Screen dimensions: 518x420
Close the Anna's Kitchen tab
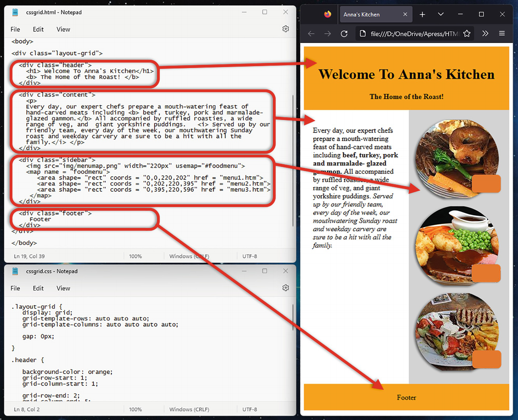point(405,14)
